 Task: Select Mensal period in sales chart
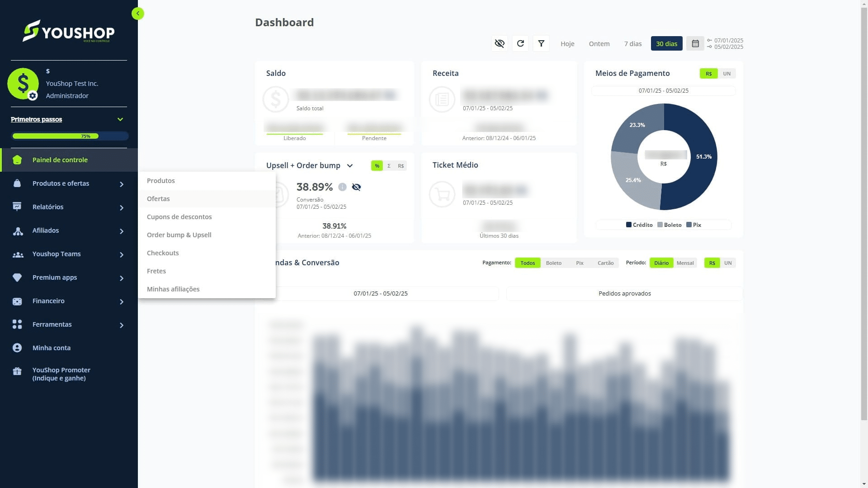(x=685, y=263)
